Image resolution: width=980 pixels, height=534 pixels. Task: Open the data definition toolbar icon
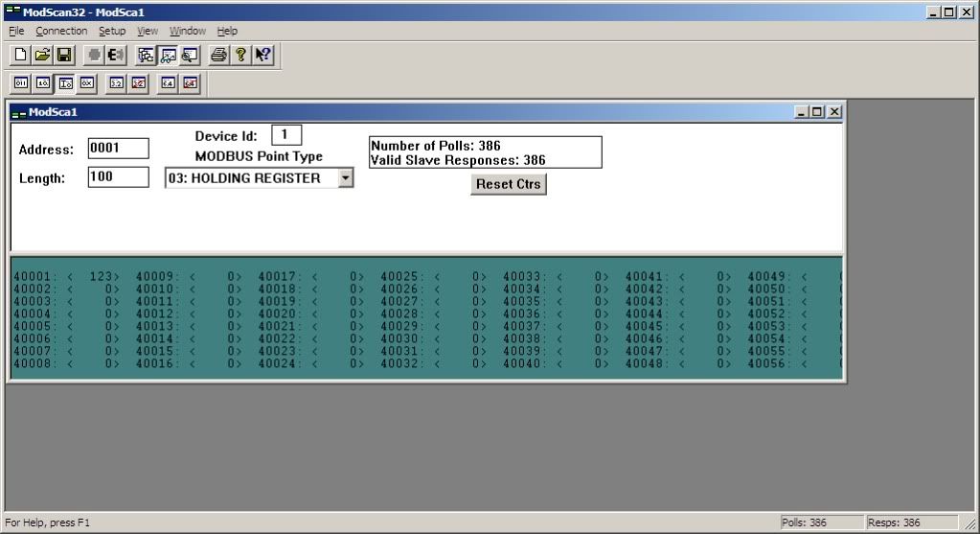(x=147, y=55)
